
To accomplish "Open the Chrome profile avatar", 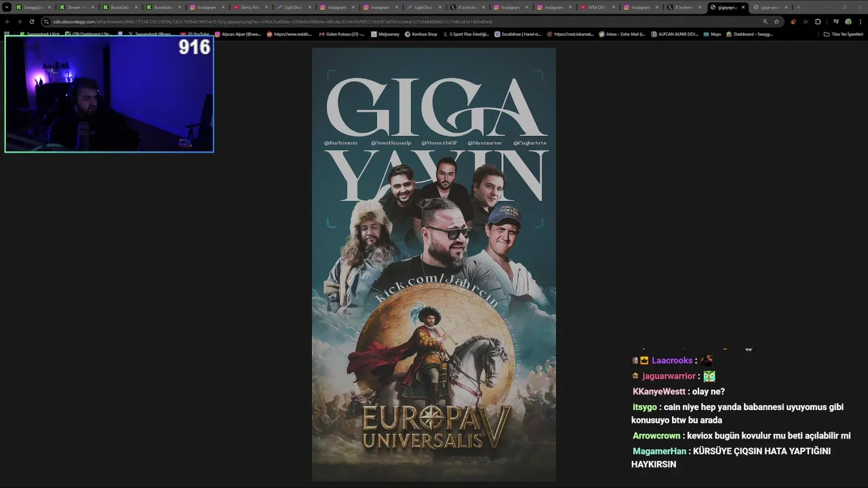I will (848, 22).
